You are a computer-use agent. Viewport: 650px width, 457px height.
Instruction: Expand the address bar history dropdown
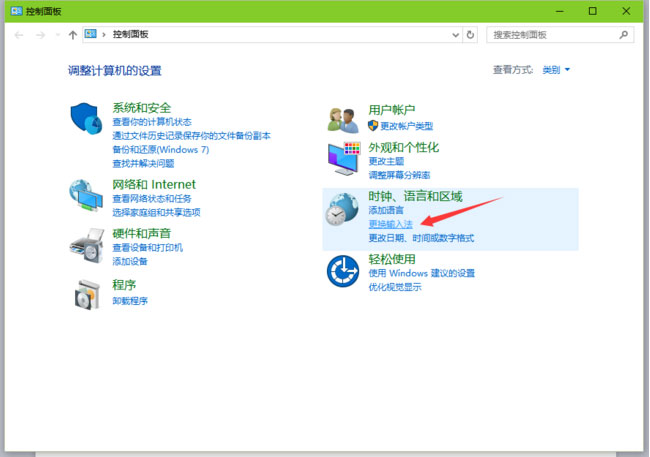[456, 35]
